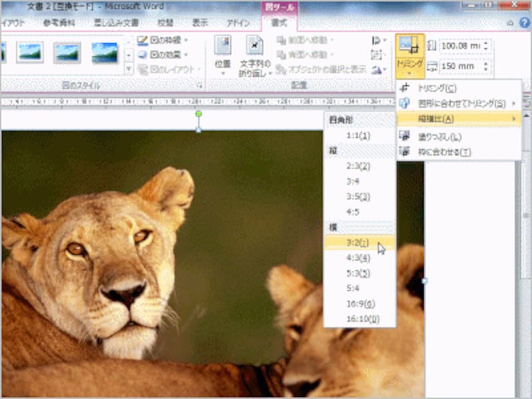Select the 3:4 portrait aspect ratio

tap(360, 182)
